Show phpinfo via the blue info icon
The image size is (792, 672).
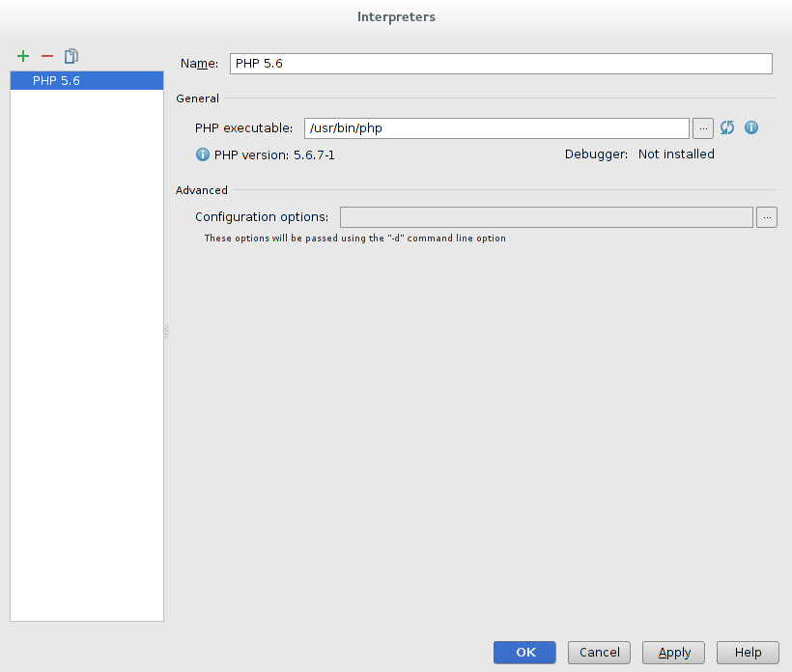click(x=751, y=127)
